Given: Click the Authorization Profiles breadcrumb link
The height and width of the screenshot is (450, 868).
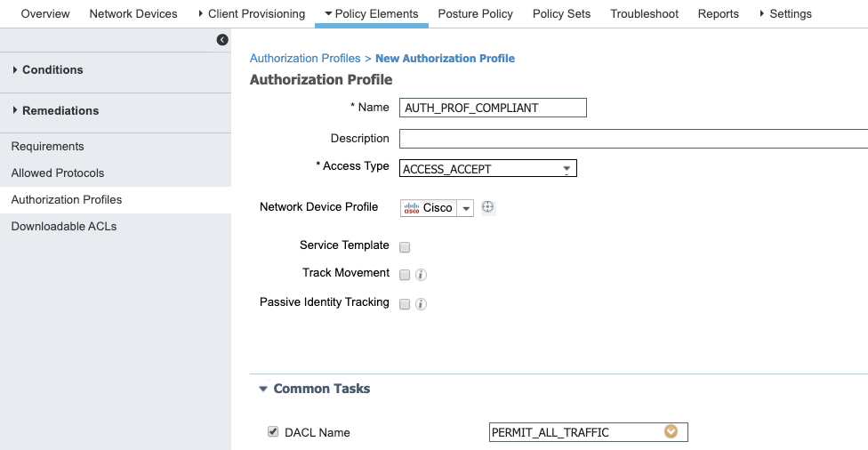Looking at the screenshot, I should (x=305, y=59).
